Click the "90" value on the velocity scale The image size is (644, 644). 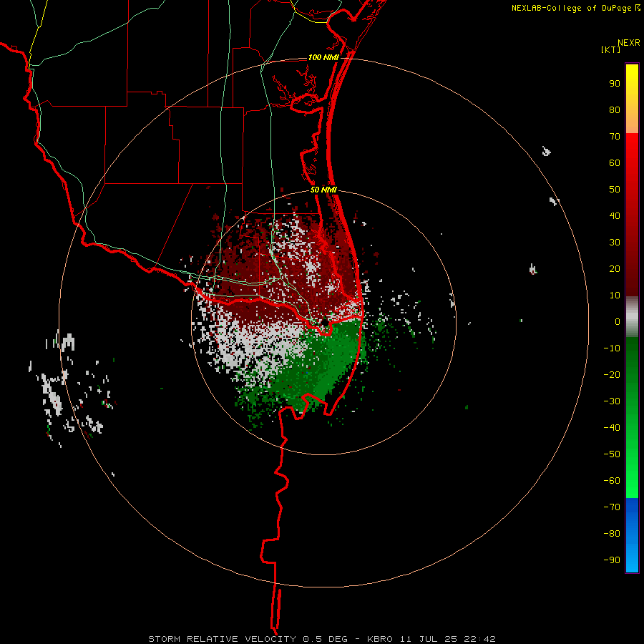(x=615, y=84)
